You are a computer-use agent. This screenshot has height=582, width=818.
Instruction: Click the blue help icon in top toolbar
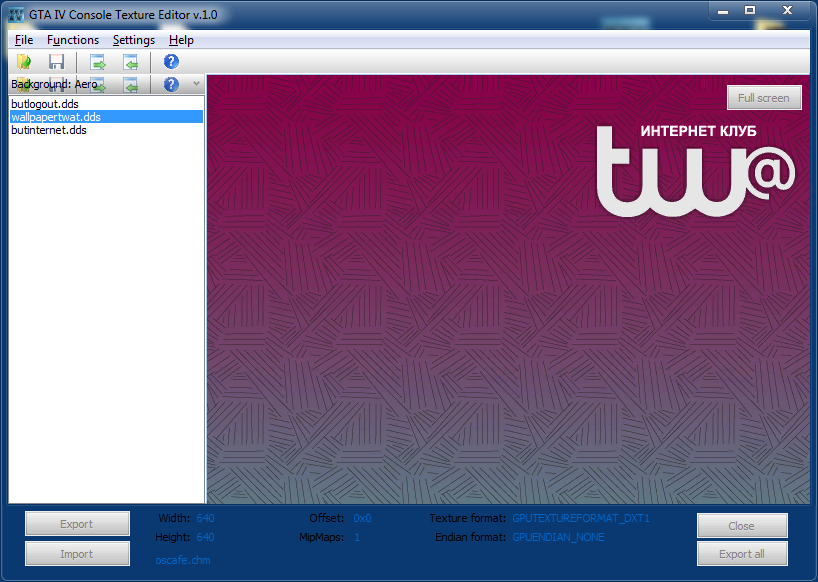click(x=171, y=62)
